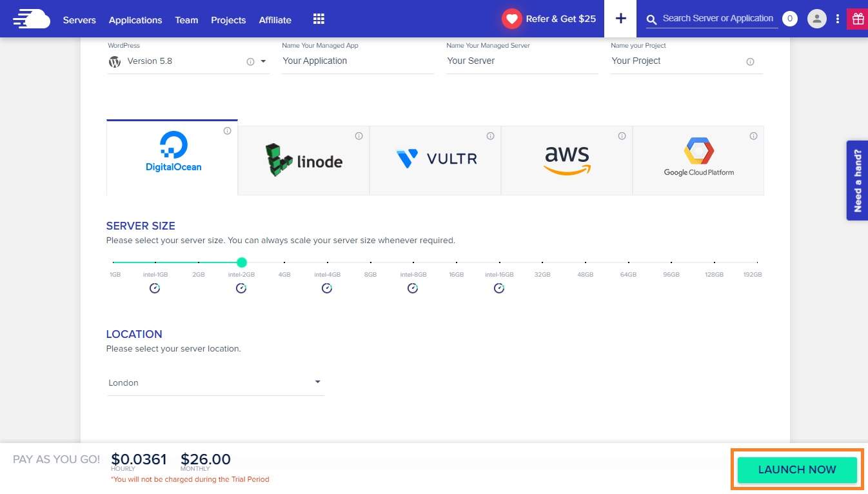Click the 128GB size label
This screenshot has height=494, width=868.
715,275
